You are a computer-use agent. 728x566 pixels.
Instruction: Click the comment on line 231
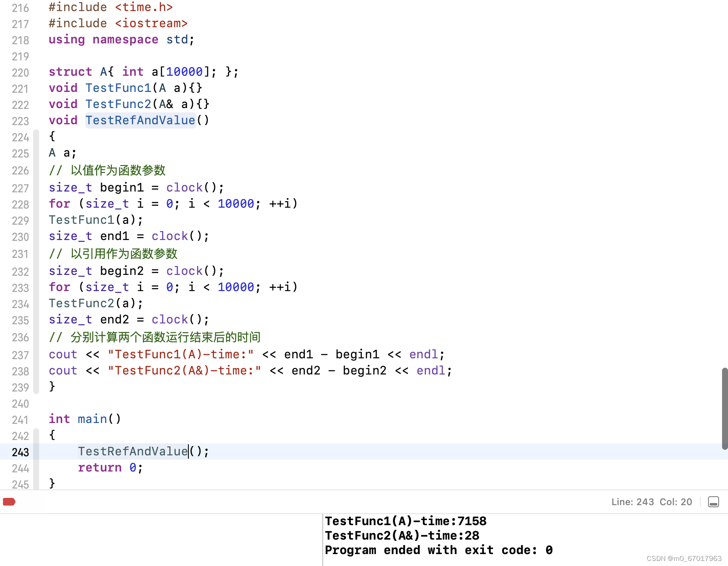click(x=113, y=254)
